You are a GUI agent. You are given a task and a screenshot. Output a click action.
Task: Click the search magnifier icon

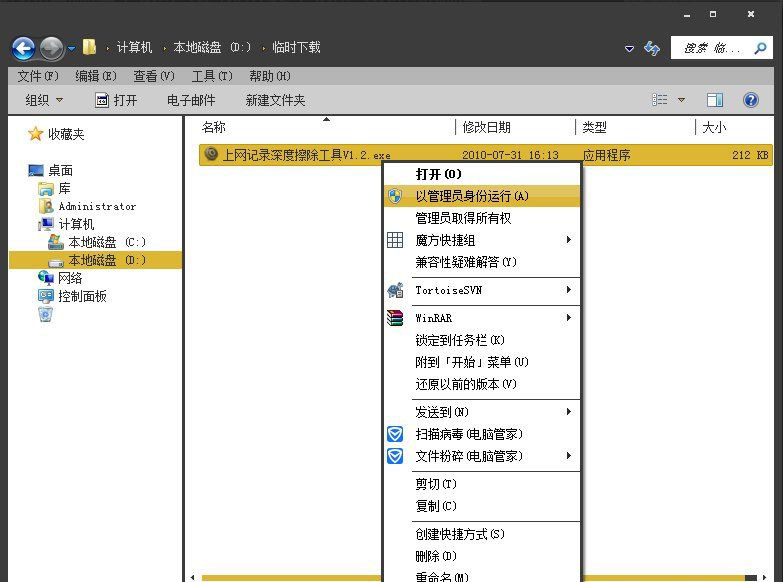[760, 48]
